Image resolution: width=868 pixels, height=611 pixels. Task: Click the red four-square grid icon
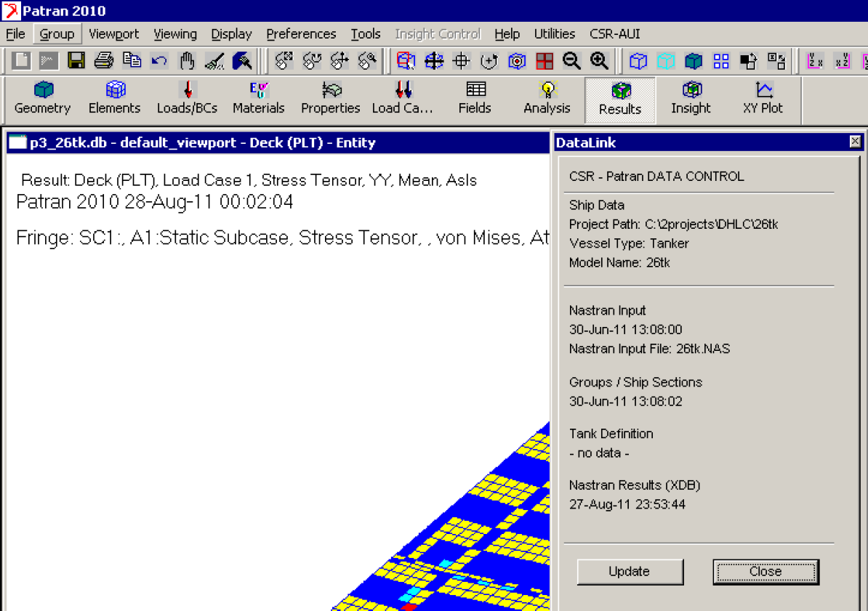tap(544, 60)
